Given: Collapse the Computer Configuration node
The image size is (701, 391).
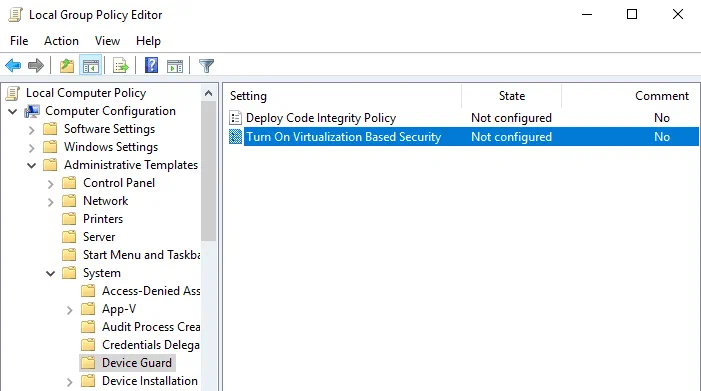Looking at the screenshot, I should 13,111.
